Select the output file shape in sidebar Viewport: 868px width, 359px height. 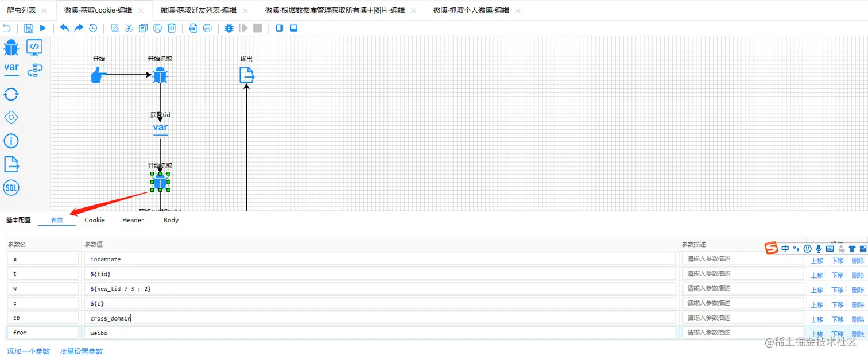(11, 164)
